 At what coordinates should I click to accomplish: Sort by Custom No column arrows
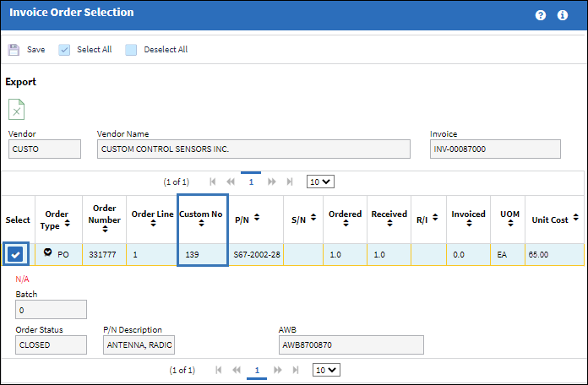tap(201, 223)
